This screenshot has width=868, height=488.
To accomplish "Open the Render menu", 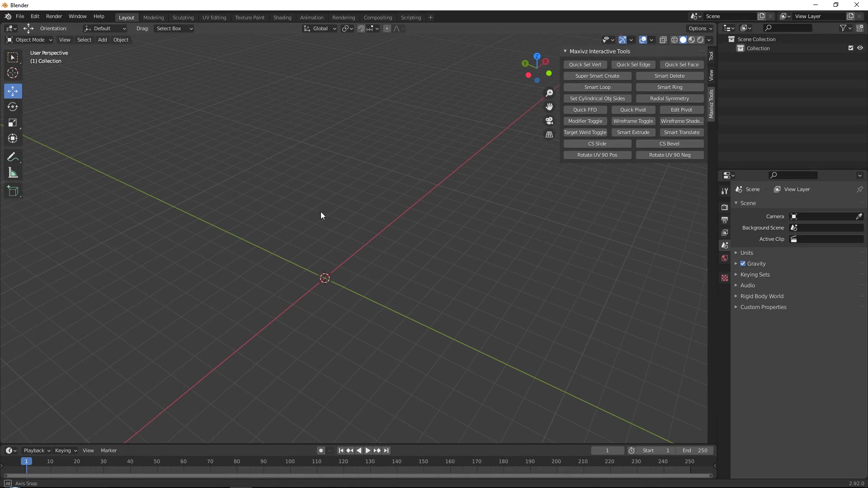I will click(x=54, y=16).
